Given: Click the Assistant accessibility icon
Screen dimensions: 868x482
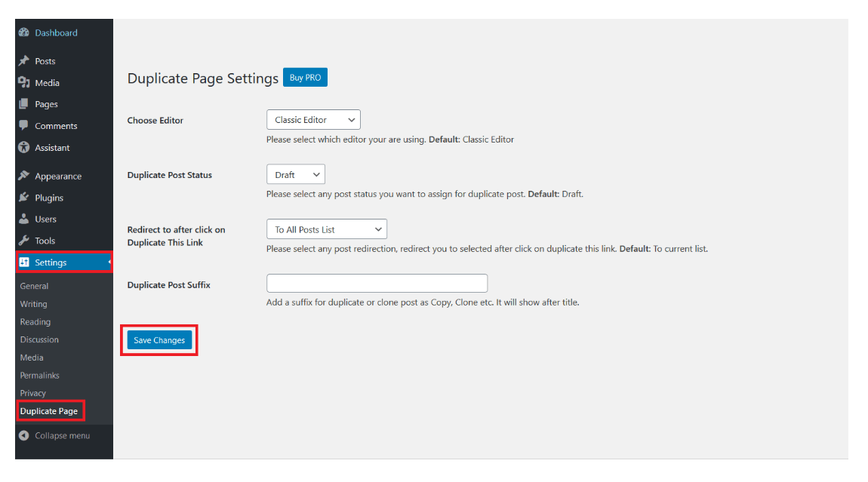Looking at the screenshot, I should pos(23,148).
